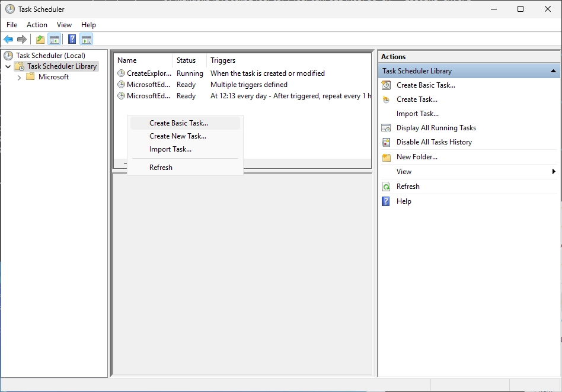Open the View submenu arrow in Actions

tap(554, 172)
